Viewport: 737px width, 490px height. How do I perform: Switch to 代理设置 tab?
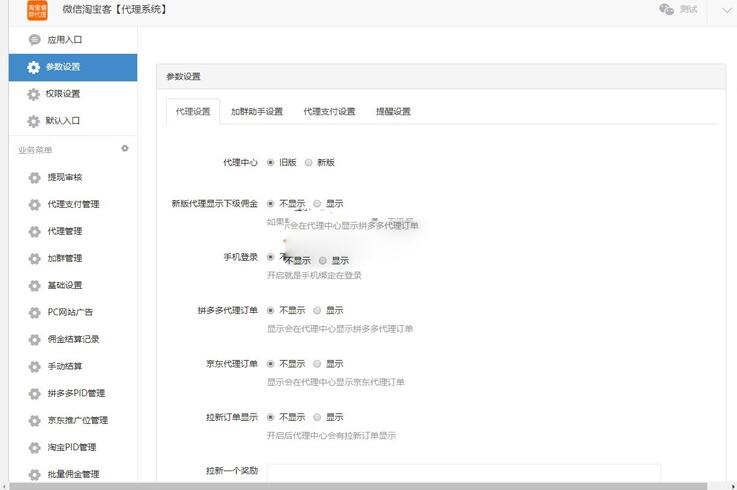[x=193, y=111]
